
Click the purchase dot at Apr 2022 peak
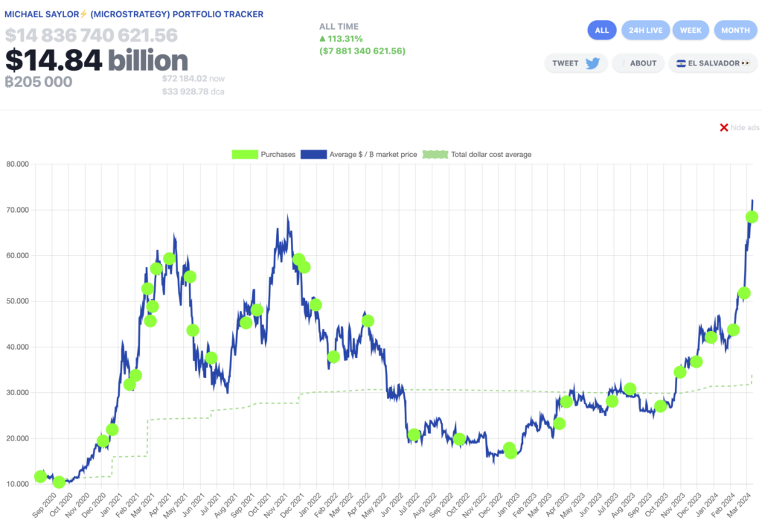click(368, 321)
